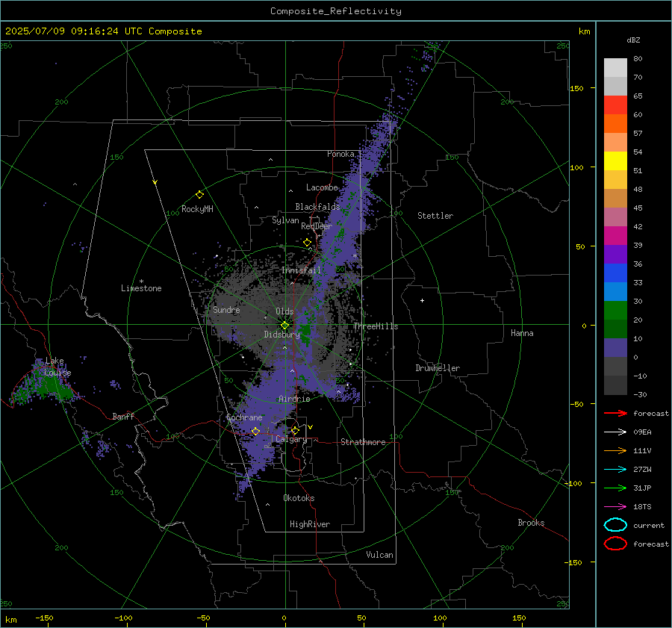This screenshot has height=628, width=672.
Task: Click the Strathmore town label
Action: [363, 442]
